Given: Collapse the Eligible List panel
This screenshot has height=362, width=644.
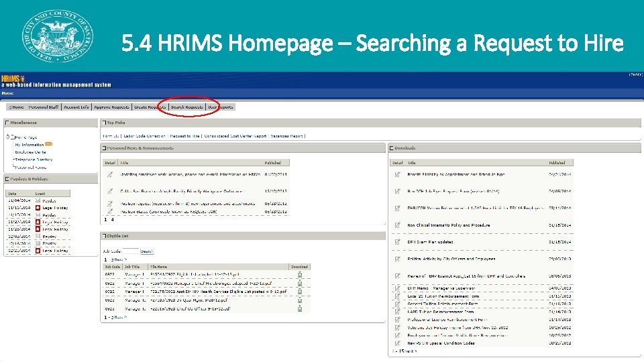Looking at the screenshot, I should tap(104, 236).
